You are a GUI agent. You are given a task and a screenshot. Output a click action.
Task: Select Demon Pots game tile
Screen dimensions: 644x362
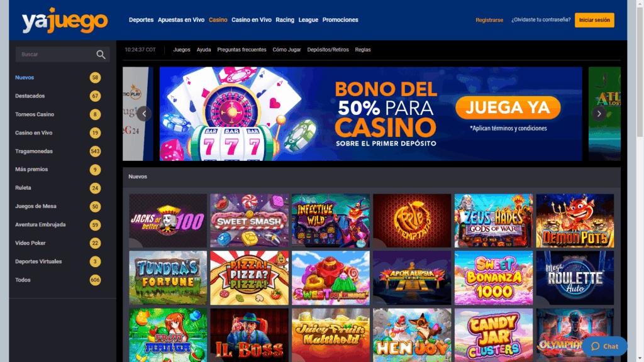575,221
